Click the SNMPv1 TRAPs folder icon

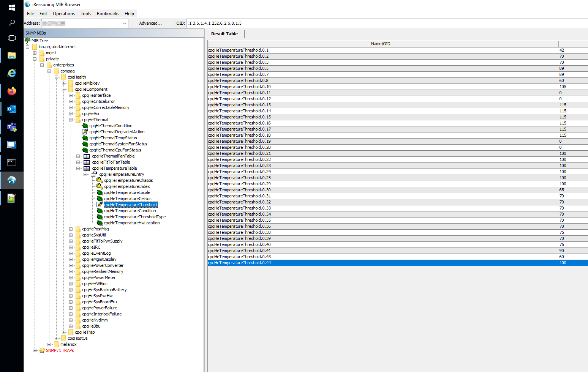tap(42, 350)
